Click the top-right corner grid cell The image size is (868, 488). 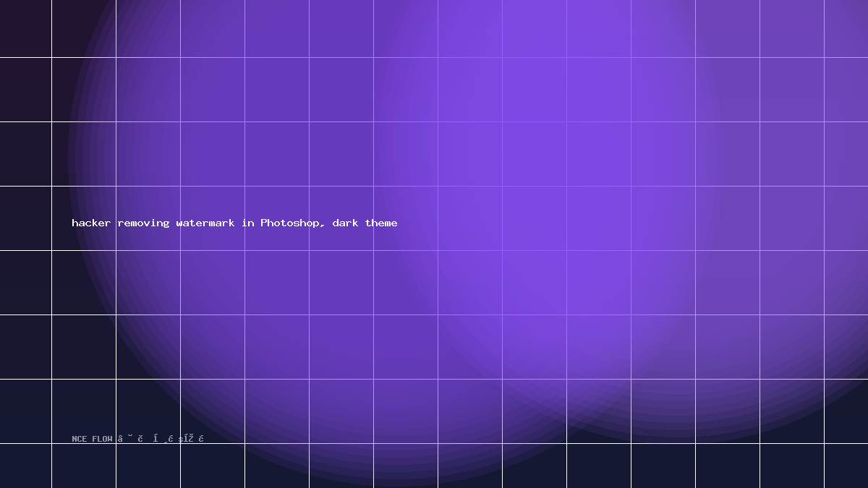click(x=846, y=28)
